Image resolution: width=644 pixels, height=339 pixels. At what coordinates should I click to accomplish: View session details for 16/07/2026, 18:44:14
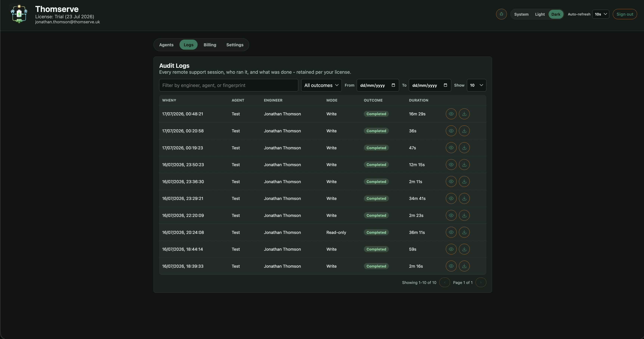tap(451, 249)
